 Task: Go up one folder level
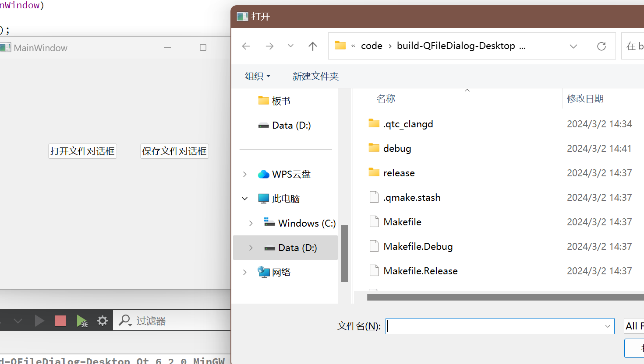click(312, 46)
